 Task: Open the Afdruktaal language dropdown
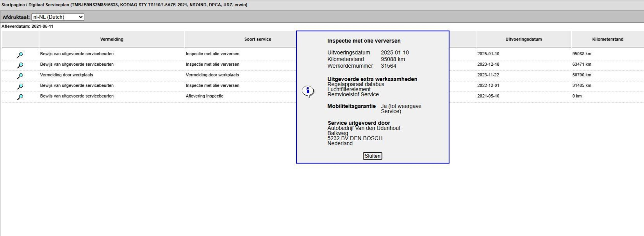pos(58,17)
